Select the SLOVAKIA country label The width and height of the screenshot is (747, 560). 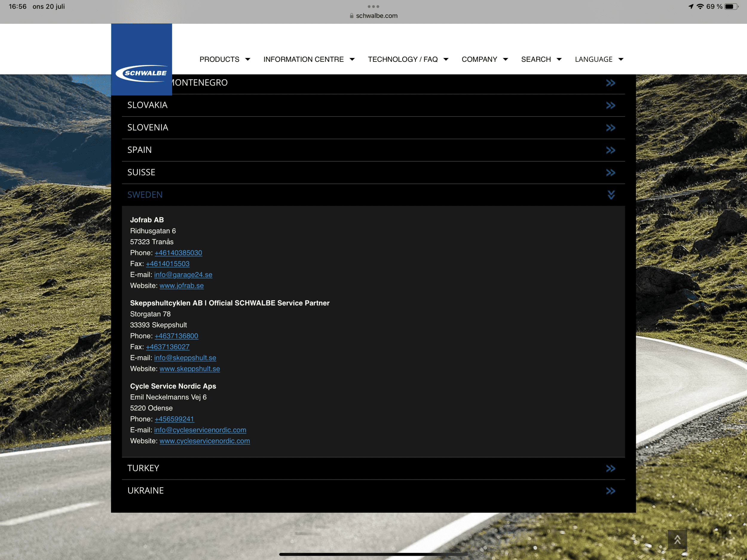[x=147, y=105]
